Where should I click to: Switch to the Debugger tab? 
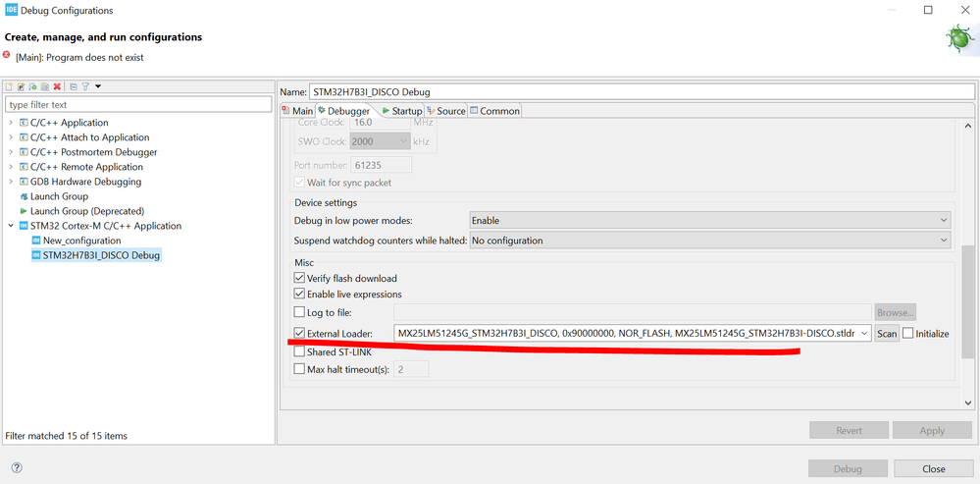coord(343,111)
